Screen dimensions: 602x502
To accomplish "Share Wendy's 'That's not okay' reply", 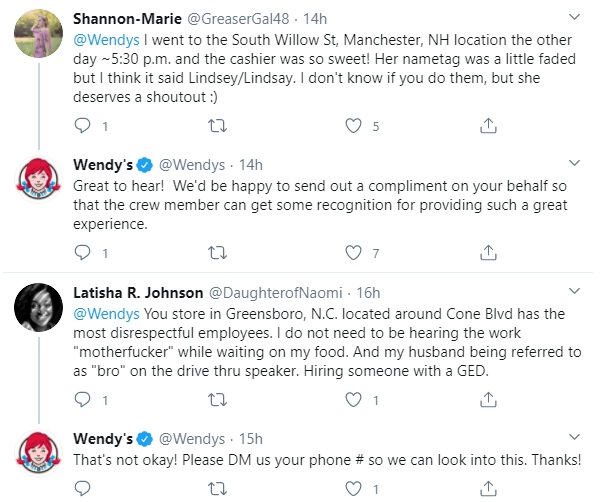I will click(488, 488).
